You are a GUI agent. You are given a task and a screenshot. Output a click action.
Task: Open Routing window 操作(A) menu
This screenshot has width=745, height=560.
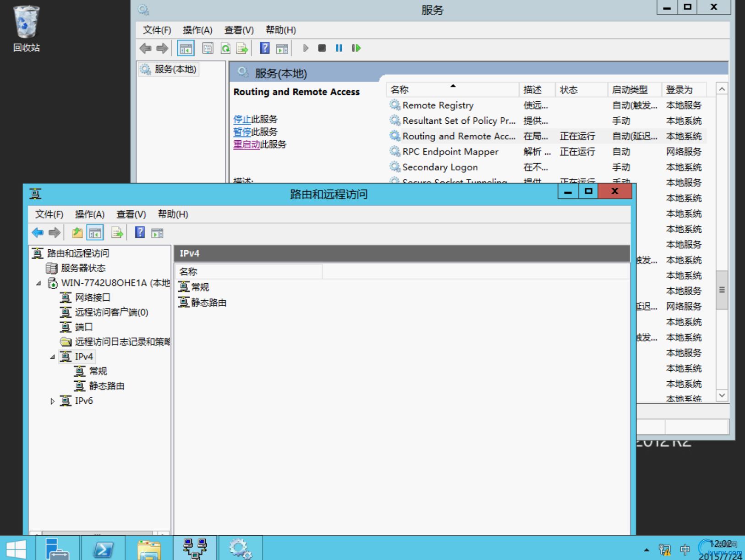pyautogui.click(x=90, y=214)
